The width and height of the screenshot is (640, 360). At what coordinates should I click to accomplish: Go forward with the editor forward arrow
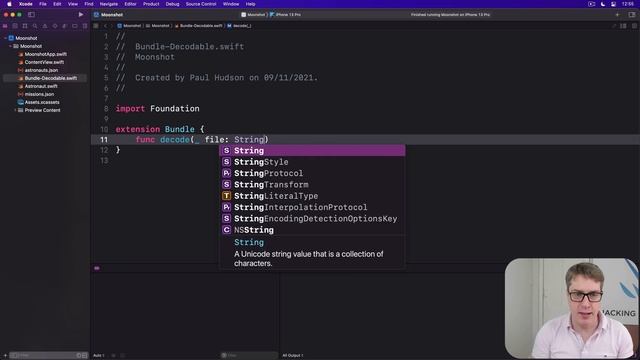(x=112, y=26)
